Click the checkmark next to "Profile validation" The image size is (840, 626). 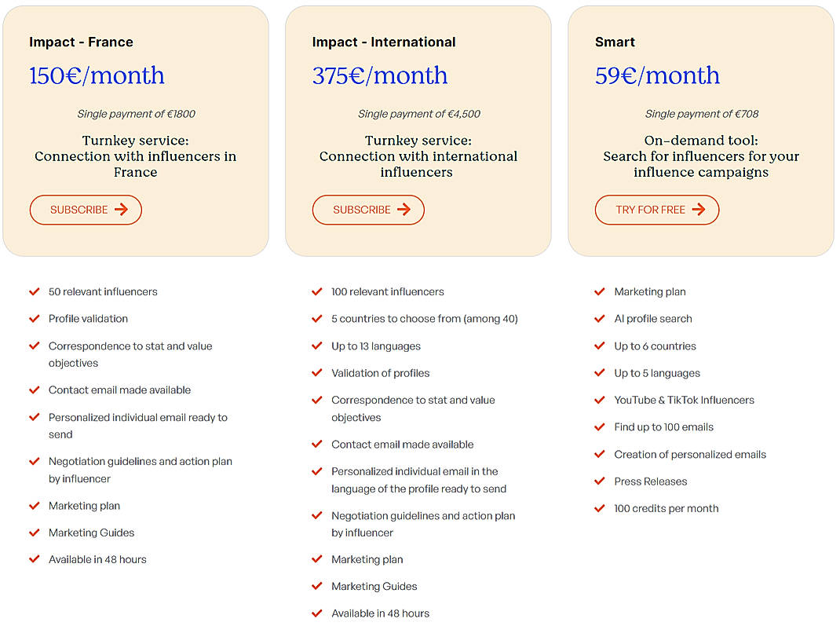point(34,319)
